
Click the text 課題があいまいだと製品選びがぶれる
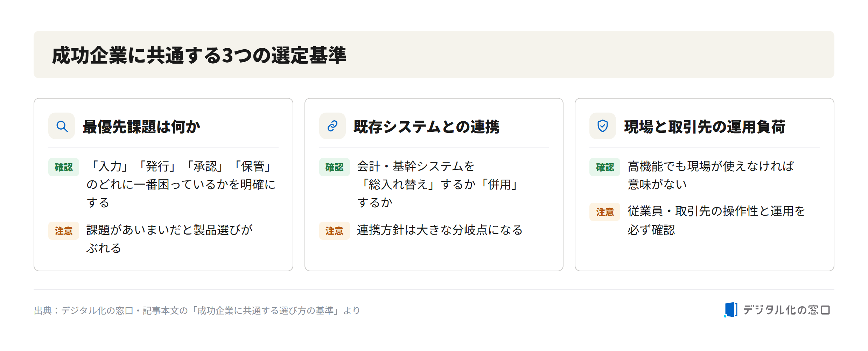(x=169, y=239)
